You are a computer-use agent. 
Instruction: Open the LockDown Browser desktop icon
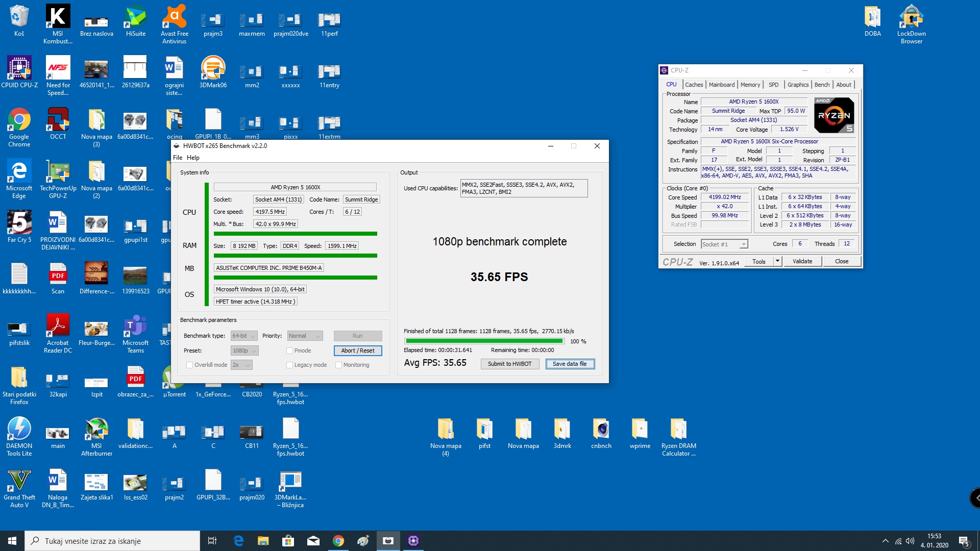point(911,23)
